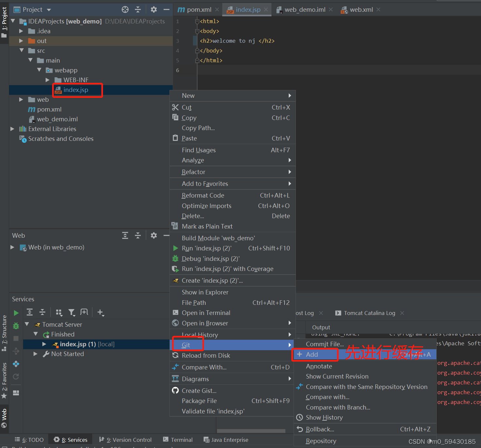Click Add Service plus icon
This screenshot has height=448, width=481.
pyautogui.click(x=100, y=312)
